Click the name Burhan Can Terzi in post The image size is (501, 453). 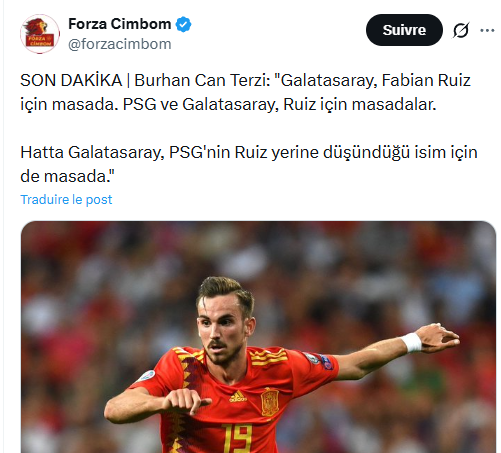[201, 80]
